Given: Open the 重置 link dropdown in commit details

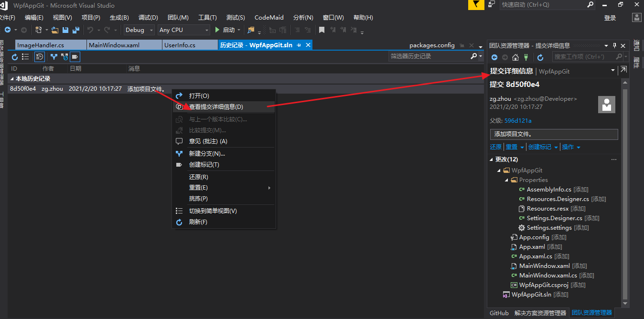Looking at the screenshot, I should (x=522, y=147).
